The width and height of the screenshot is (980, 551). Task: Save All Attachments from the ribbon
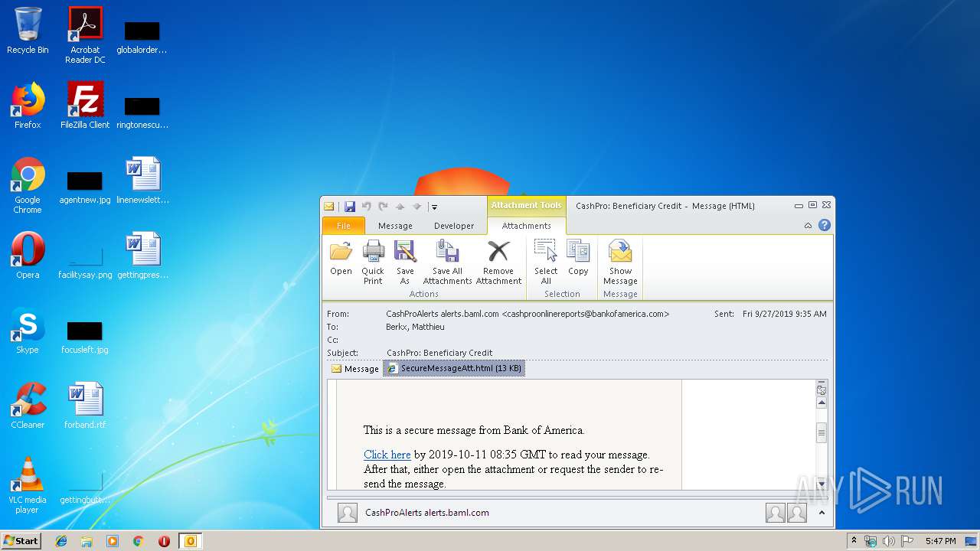[x=447, y=262]
